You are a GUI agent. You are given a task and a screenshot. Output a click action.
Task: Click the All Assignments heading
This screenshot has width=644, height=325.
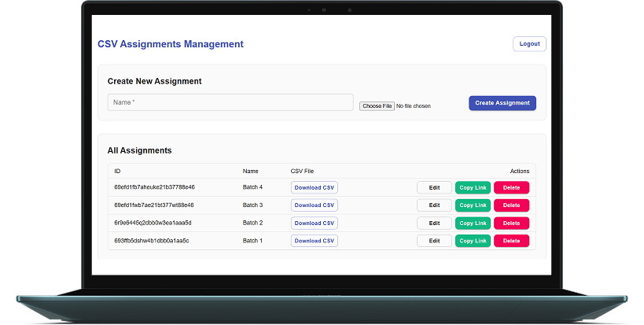click(140, 150)
